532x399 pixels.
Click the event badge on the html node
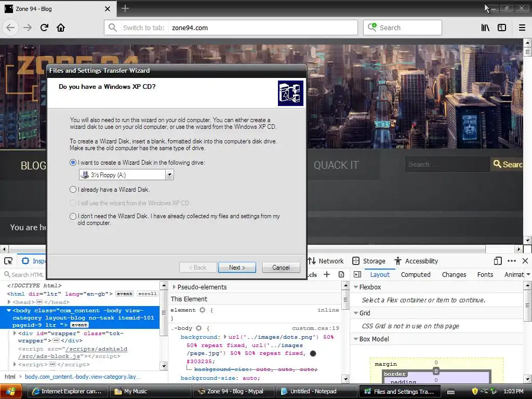tap(125, 294)
